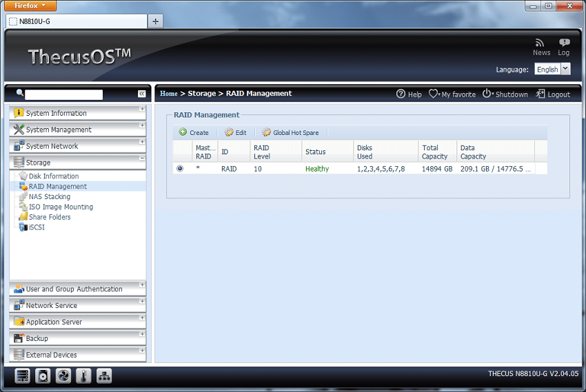This screenshot has width=586, height=392.
Task: Expand System Network section plus sign
Action: 142,141
